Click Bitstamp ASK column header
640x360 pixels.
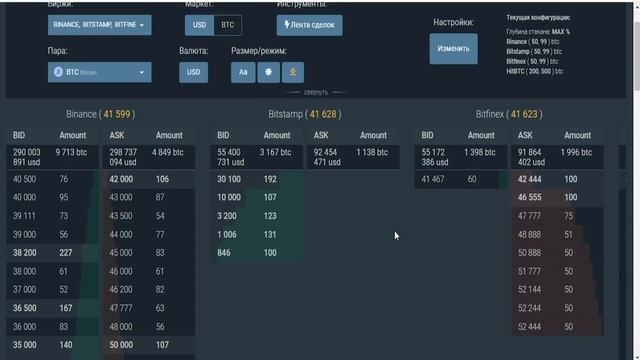click(321, 135)
